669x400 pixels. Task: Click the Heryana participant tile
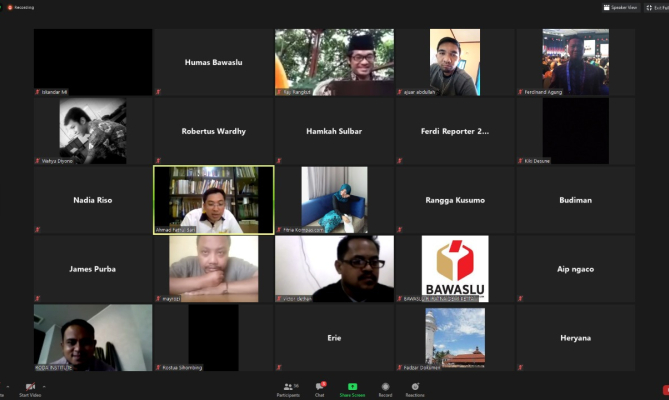pos(575,338)
